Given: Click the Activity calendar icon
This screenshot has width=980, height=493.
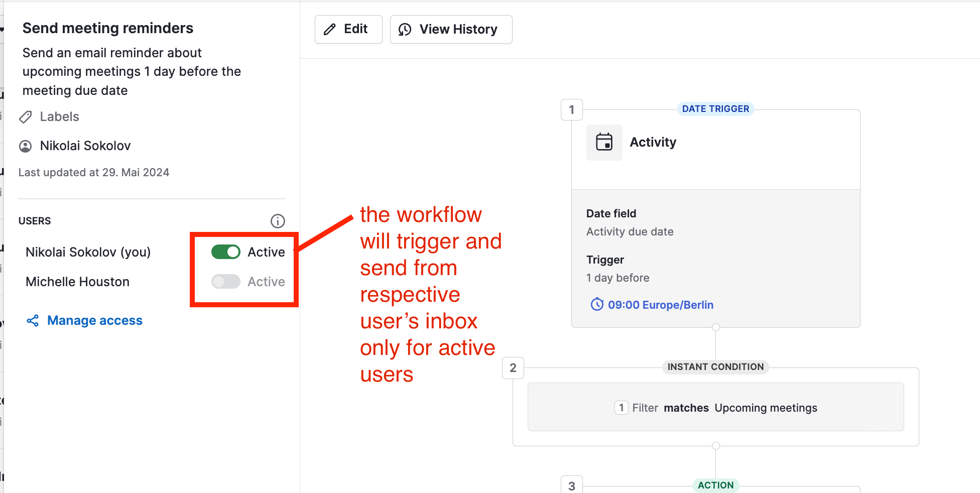Looking at the screenshot, I should pos(604,142).
